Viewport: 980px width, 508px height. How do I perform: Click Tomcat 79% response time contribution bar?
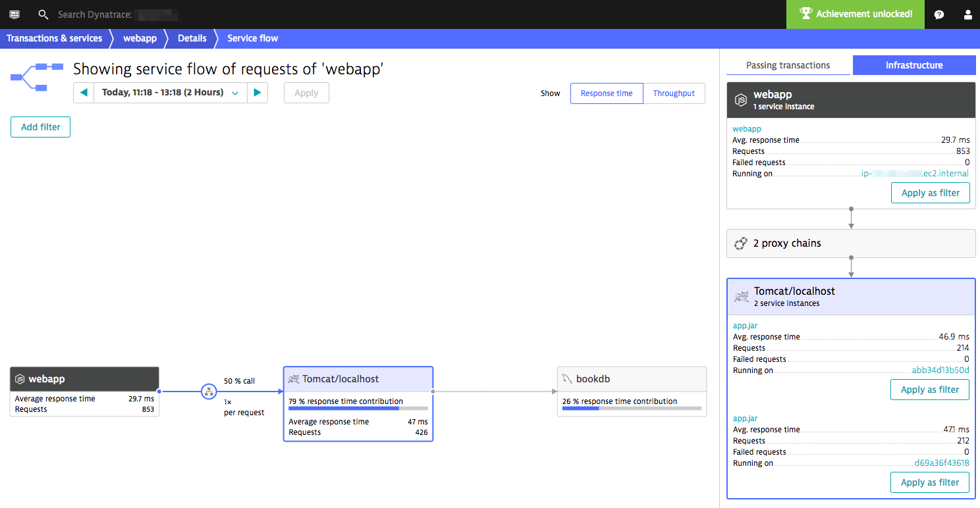[x=358, y=408]
